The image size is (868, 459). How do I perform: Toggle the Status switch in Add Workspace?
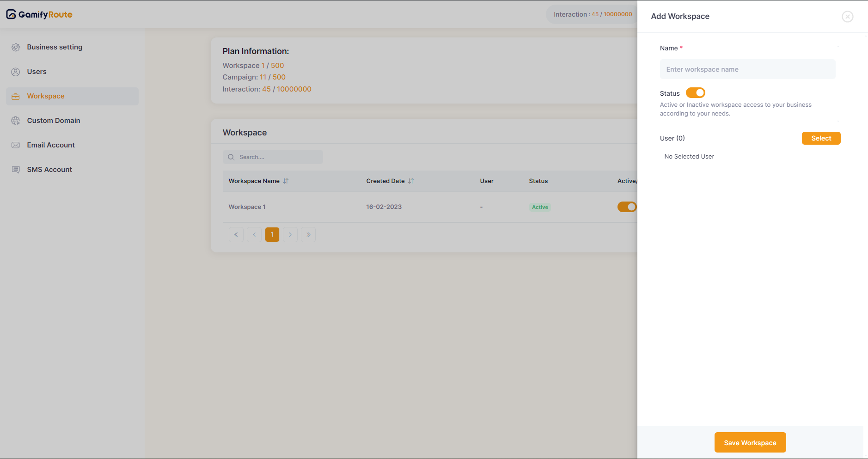pos(695,93)
